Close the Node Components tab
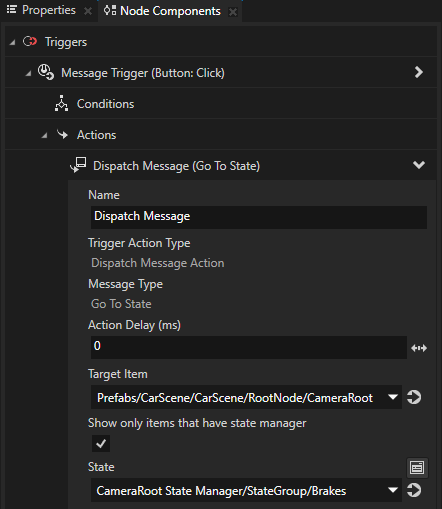This screenshot has height=509, width=442. point(233,12)
